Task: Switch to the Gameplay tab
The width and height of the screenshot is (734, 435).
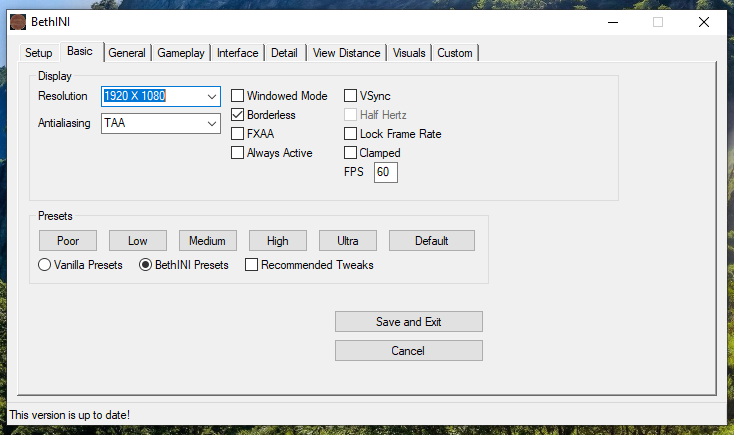Action: [181, 53]
